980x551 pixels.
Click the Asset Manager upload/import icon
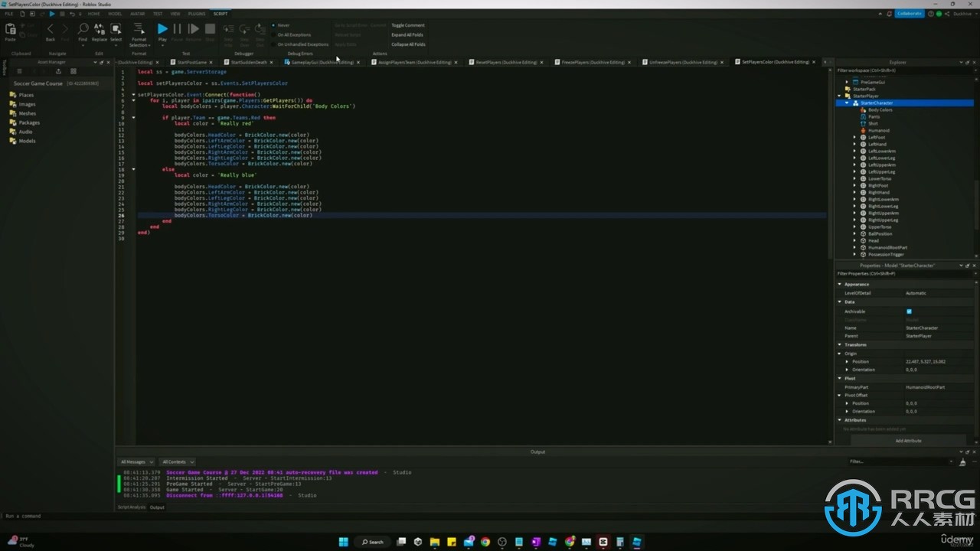(58, 71)
